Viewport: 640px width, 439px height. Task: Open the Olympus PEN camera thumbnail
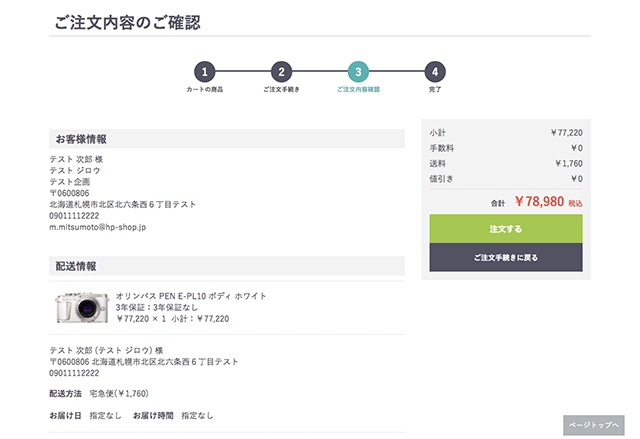(82, 308)
